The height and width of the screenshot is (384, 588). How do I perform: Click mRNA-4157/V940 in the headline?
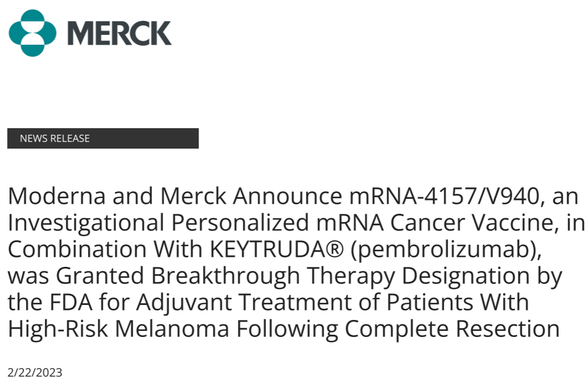point(421,196)
